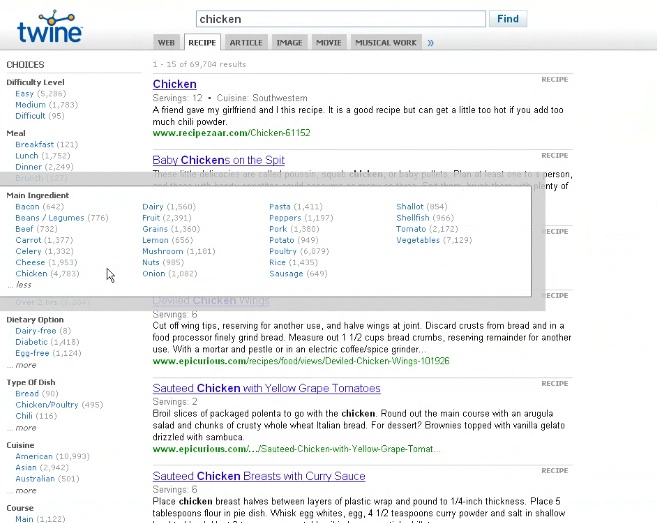Filter course by Main
Screen dimensions: 657x523
click(x=24, y=519)
